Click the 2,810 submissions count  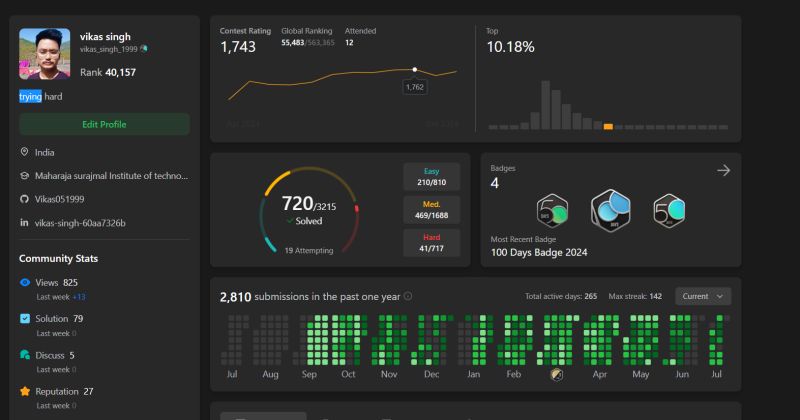(235, 297)
